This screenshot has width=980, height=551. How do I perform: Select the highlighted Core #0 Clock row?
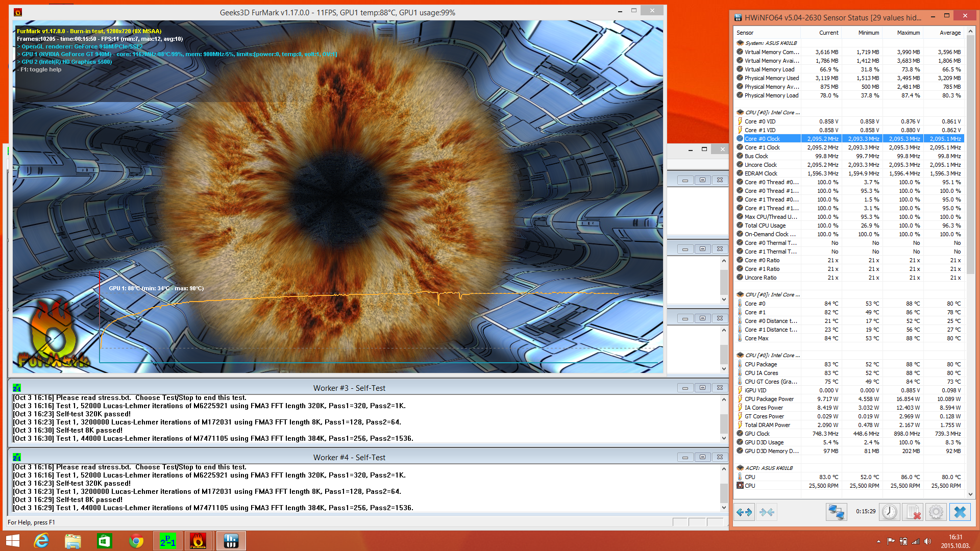pyautogui.click(x=849, y=139)
